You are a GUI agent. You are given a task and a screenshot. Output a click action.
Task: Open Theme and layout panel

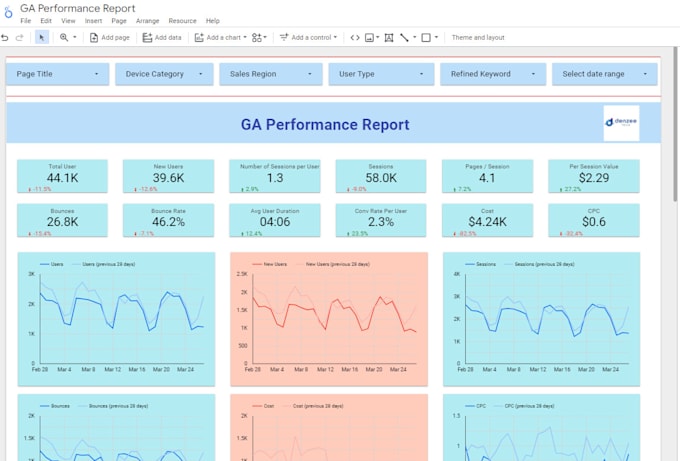tap(478, 38)
